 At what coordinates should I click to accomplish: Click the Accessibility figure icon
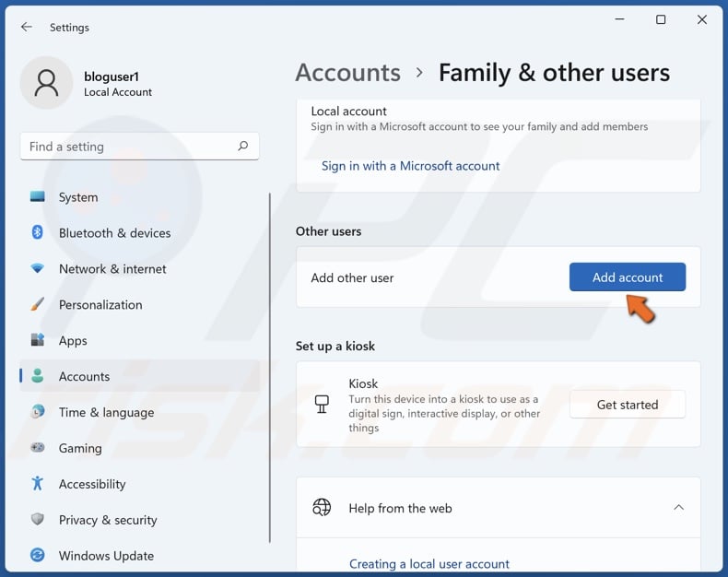38,483
